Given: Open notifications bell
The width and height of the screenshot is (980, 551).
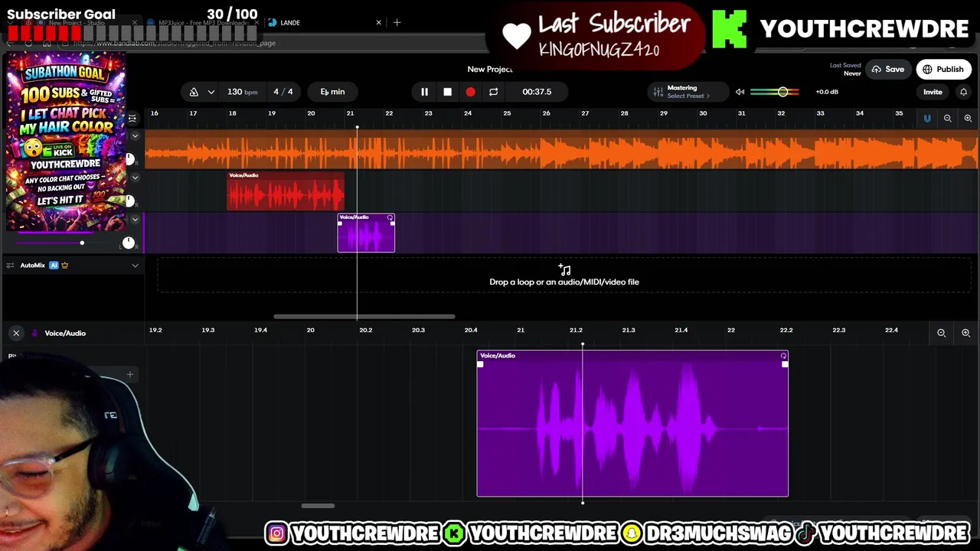Looking at the screenshot, I should pyautogui.click(x=963, y=92).
